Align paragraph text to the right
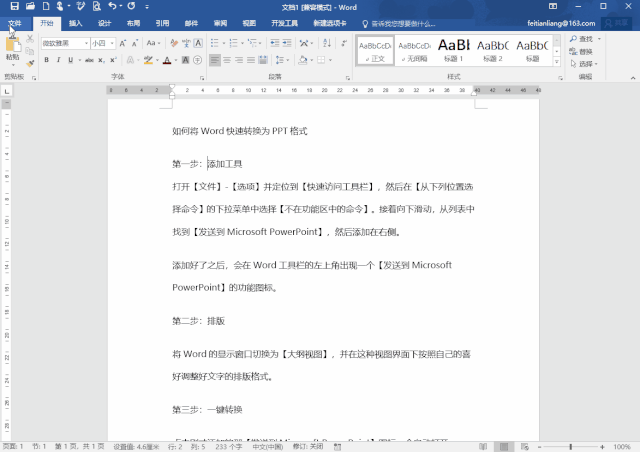Image resolution: width=640 pixels, height=452 pixels. coord(239,60)
